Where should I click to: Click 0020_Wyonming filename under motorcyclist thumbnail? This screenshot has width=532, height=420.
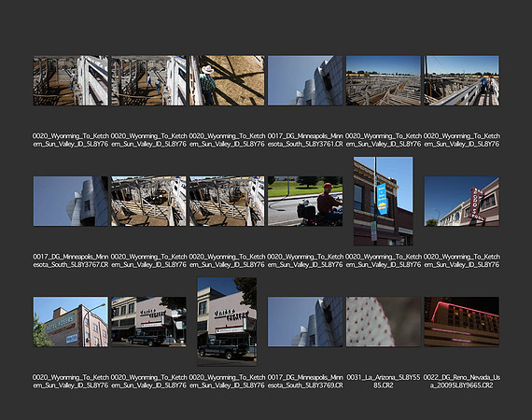coord(305,260)
